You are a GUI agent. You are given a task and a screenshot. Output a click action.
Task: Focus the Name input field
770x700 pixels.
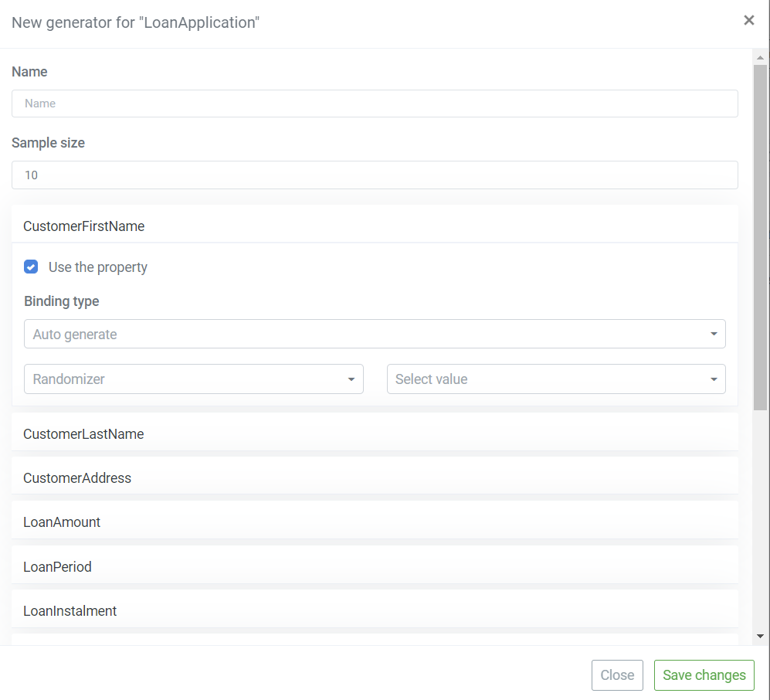click(x=375, y=104)
